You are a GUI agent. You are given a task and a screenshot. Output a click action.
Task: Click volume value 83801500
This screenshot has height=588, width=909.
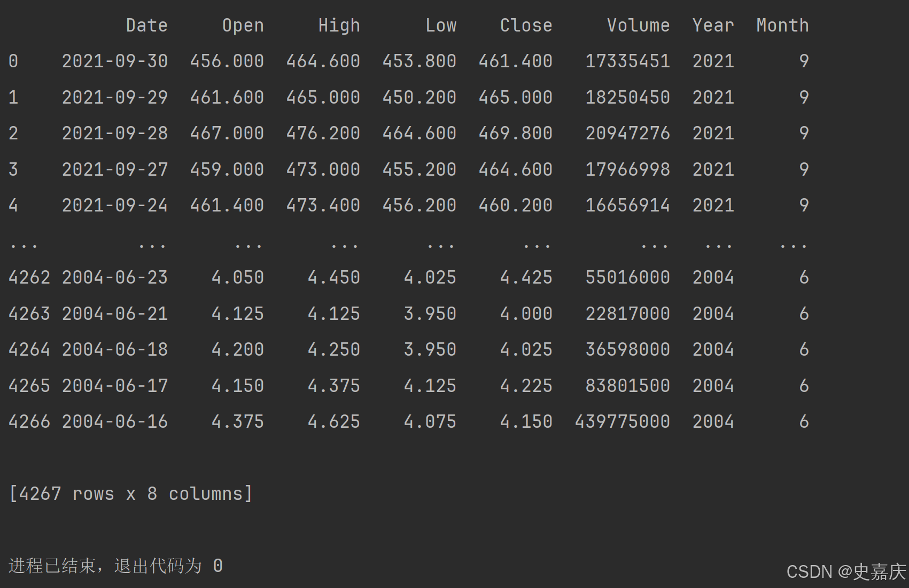628,386
